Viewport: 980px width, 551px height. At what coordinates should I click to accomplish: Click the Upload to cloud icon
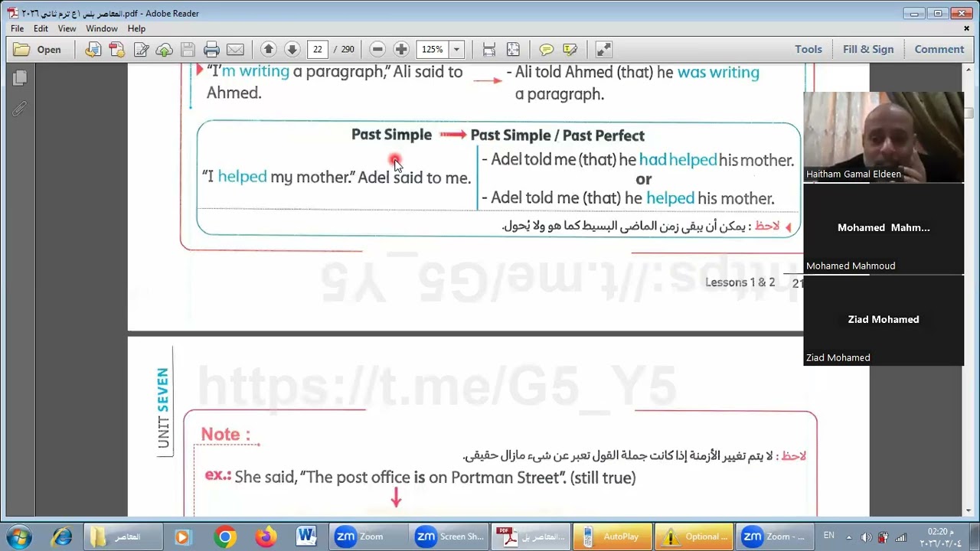click(164, 50)
